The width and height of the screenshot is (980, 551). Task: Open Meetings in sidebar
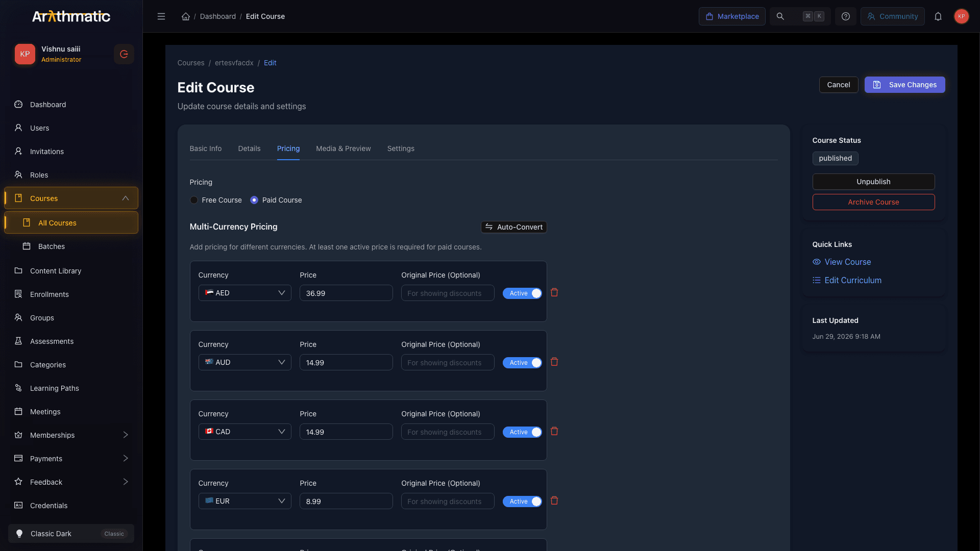71,412
